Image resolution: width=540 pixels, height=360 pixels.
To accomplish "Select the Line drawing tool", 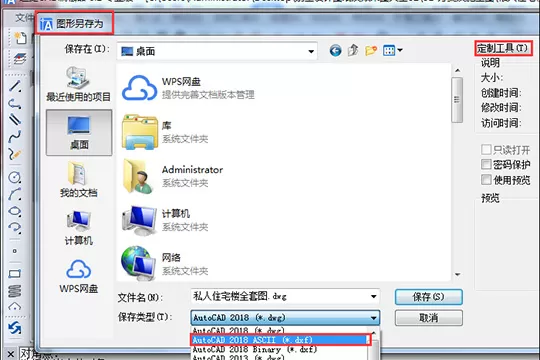I will (x=15, y=86).
